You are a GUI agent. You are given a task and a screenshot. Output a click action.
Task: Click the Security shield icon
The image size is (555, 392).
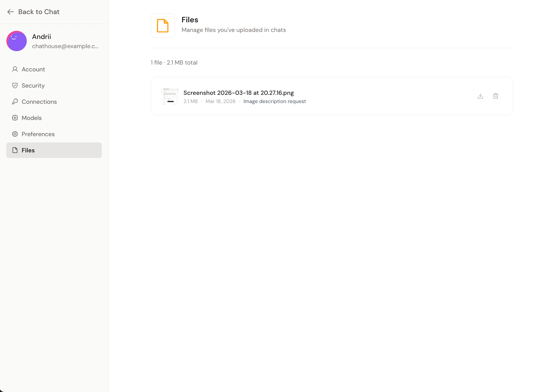pos(15,85)
